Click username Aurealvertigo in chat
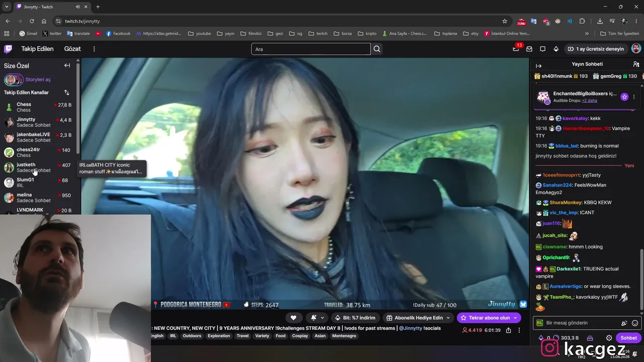This screenshot has height=362, width=644. coord(566,287)
